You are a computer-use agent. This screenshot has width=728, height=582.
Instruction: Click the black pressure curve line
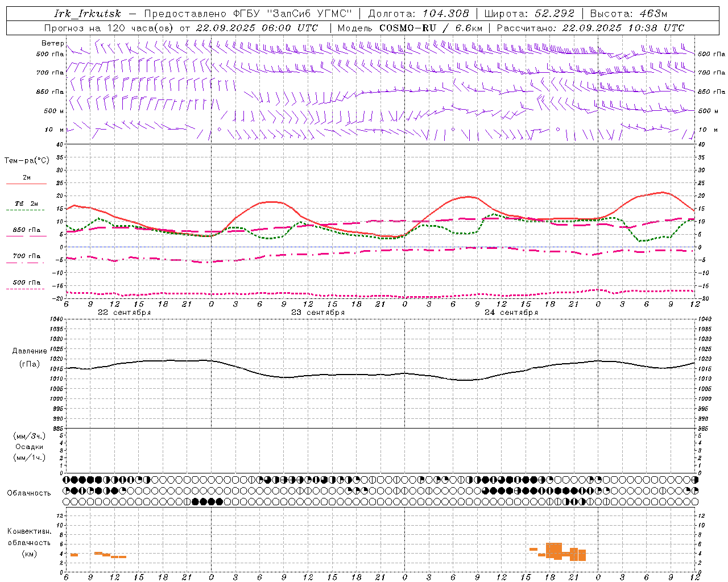pyautogui.click(x=380, y=375)
